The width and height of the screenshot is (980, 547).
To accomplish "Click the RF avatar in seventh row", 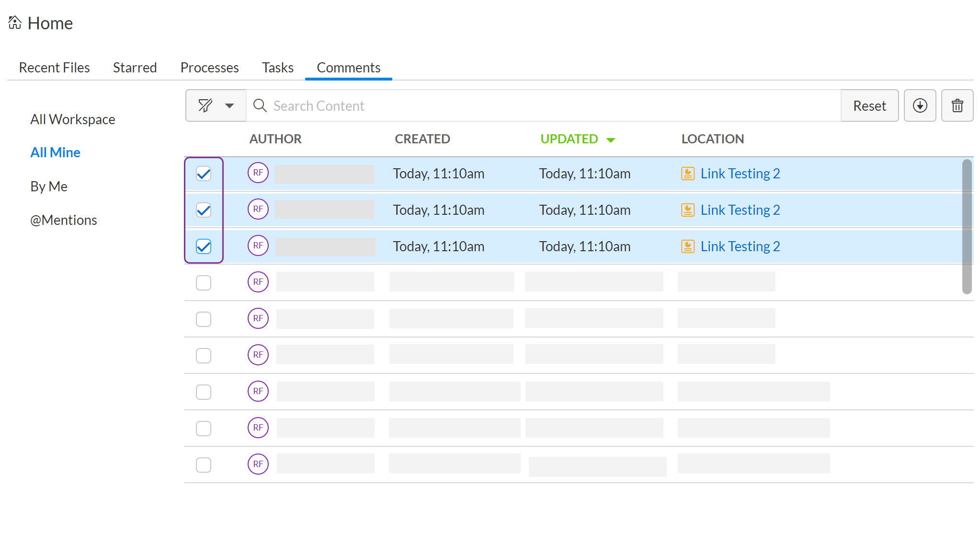I will 258,391.
